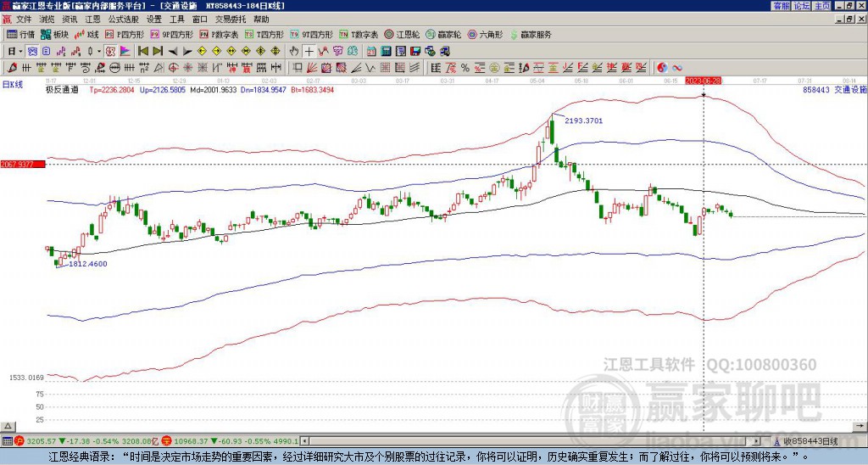
Task: Jump to first bar with green left-end arrow
Action: (142, 51)
